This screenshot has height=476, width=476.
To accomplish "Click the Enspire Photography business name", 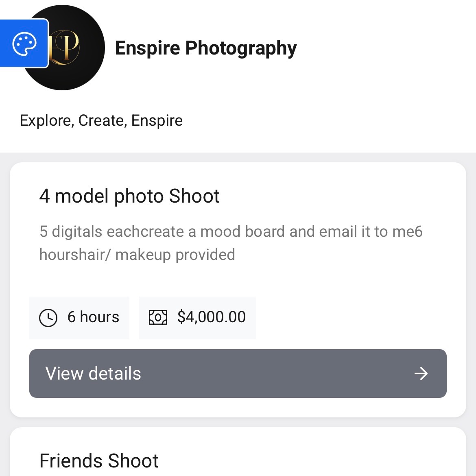I will (206, 48).
